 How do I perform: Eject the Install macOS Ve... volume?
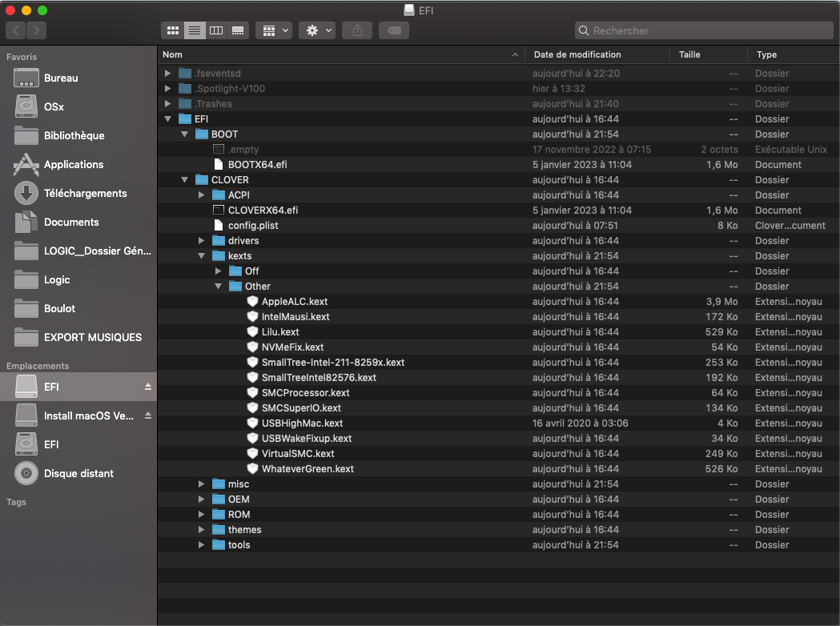[x=148, y=415]
